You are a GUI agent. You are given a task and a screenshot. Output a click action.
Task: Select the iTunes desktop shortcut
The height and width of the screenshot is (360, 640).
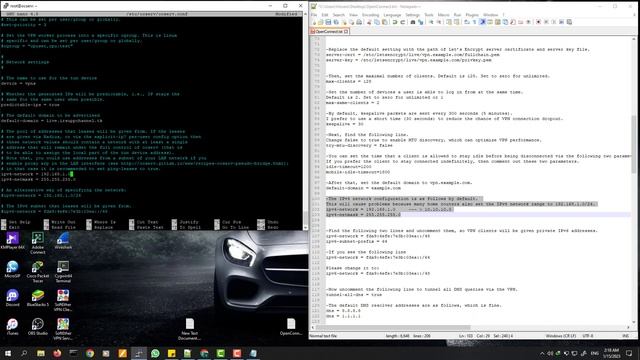point(12,327)
